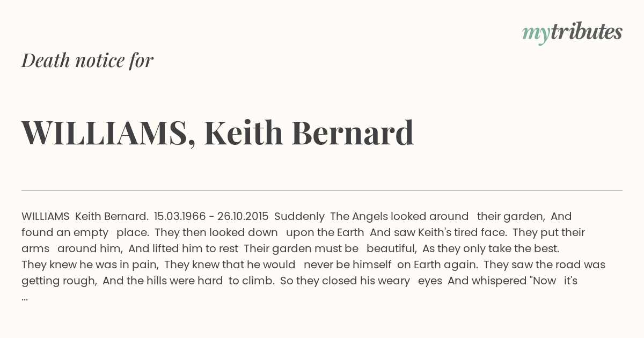Select the "Death notice for" subtitle
This screenshot has width=644, height=338.
87,60
